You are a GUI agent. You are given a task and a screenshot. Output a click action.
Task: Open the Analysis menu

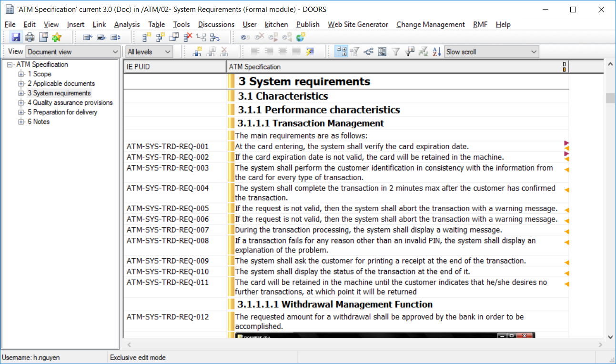pyautogui.click(x=127, y=24)
